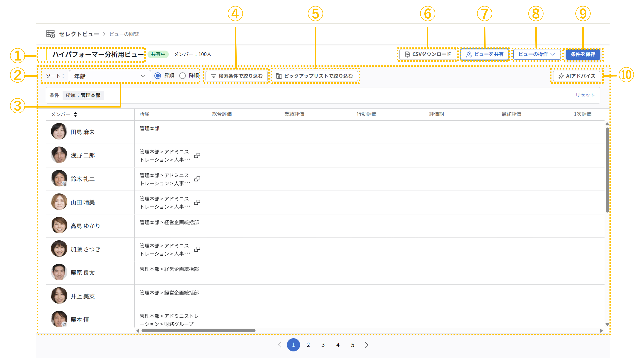
Task: Click the CSVダウンロード button
Action: 427,54
